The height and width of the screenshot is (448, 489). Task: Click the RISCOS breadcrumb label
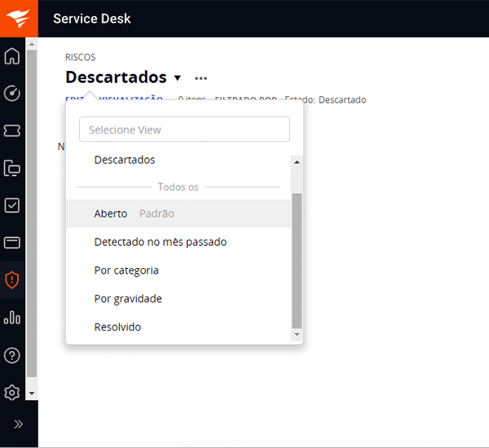tap(80, 57)
